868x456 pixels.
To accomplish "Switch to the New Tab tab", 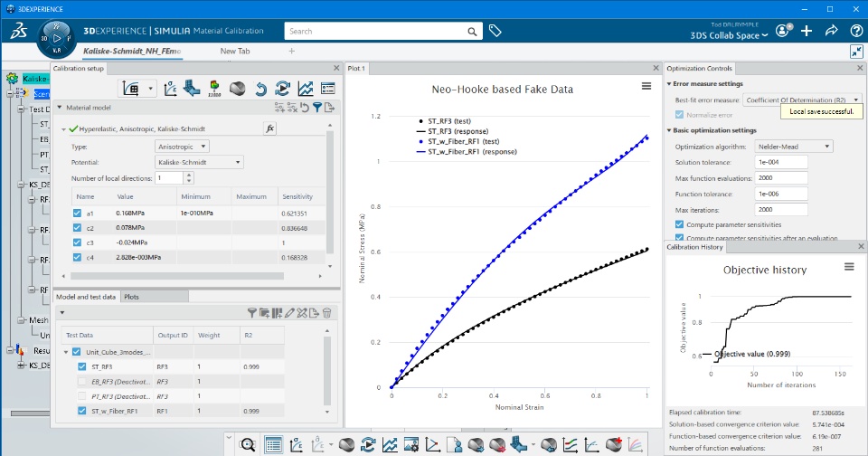I will (x=235, y=51).
